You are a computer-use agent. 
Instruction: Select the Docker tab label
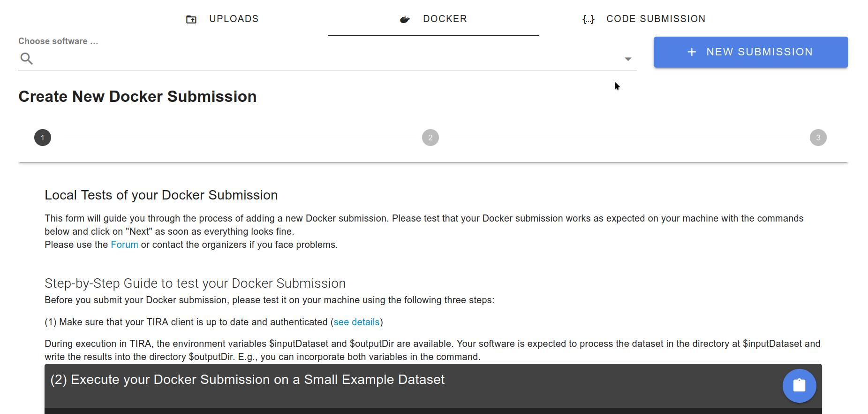(x=445, y=19)
